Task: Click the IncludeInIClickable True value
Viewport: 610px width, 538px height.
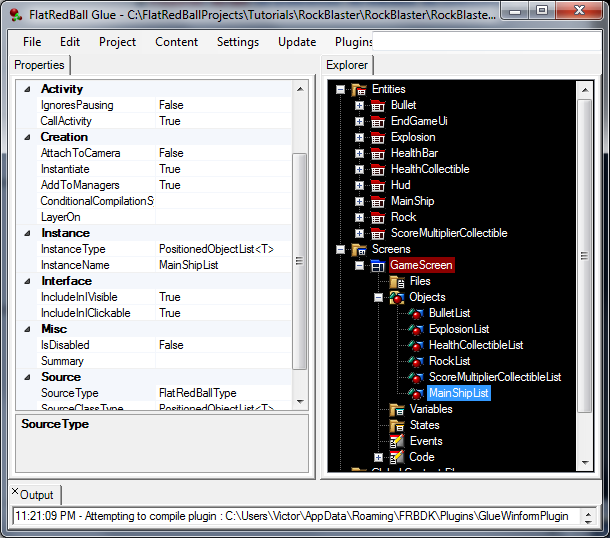Action: (223, 313)
